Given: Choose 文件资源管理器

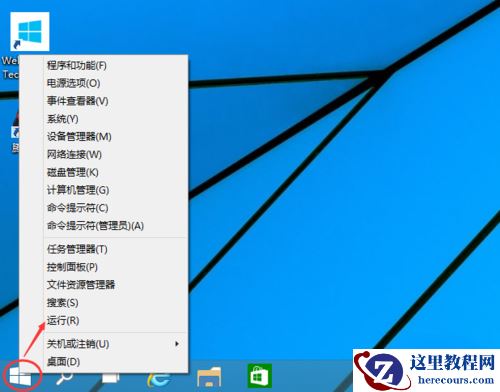Looking at the screenshot, I should point(104,285).
